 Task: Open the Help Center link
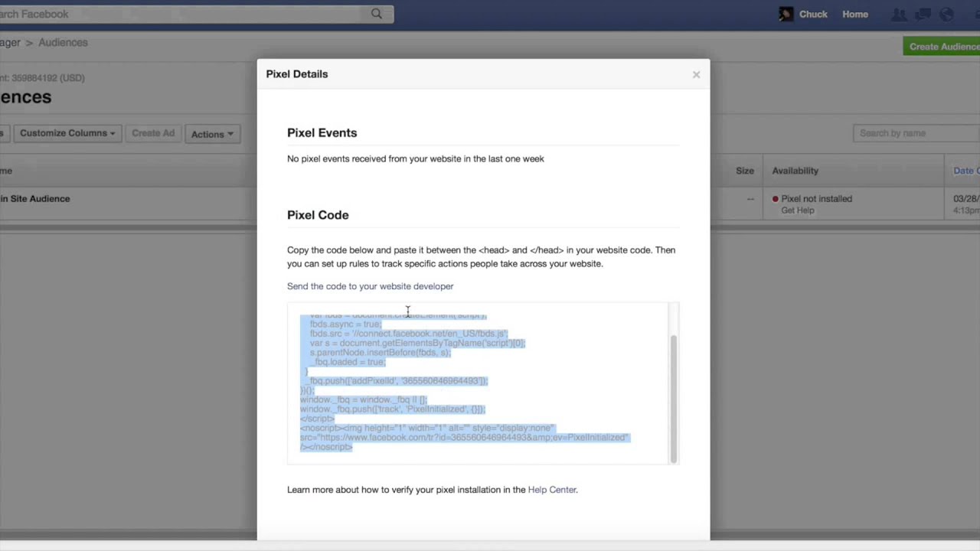[x=552, y=490]
